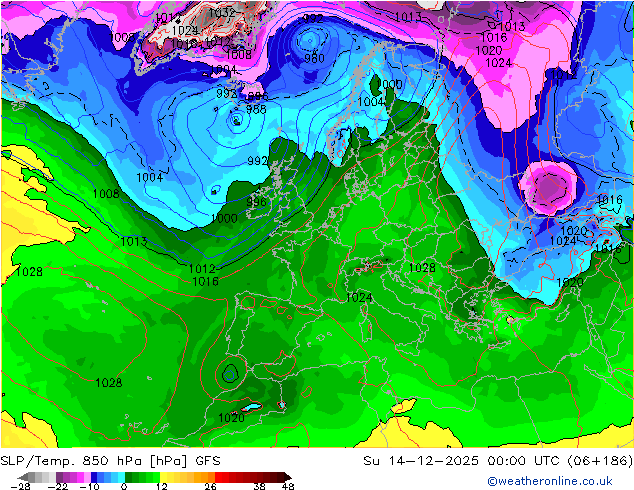The height and width of the screenshot is (490, 634).
Task: Click the '1013' label southwest of Ireland
Action: click(134, 242)
